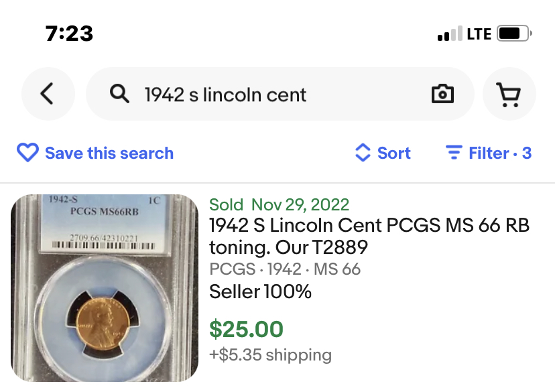This screenshot has width=555, height=392.
Task: Tap the Filter lines icon
Action: (x=454, y=153)
